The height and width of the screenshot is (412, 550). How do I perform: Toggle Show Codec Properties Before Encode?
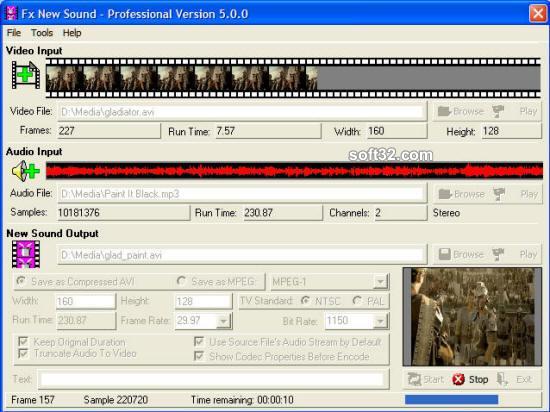(x=199, y=356)
